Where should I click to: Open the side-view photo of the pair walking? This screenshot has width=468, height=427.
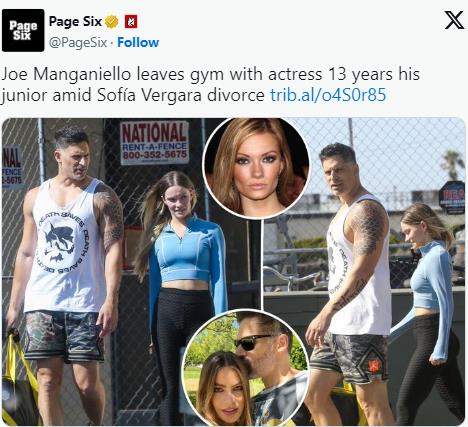(x=364, y=272)
